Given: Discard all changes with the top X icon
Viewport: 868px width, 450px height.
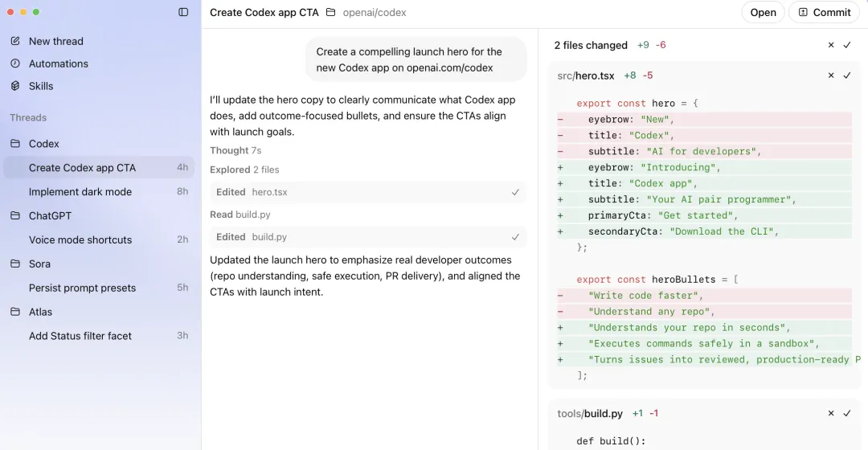Looking at the screenshot, I should (x=831, y=45).
